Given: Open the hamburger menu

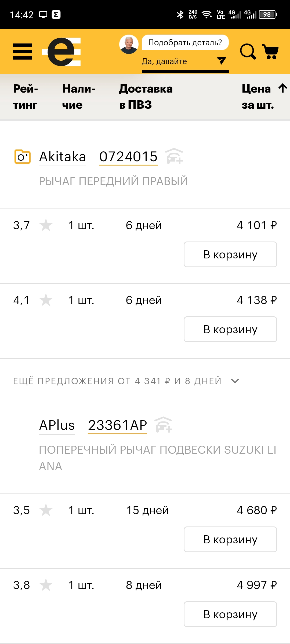Looking at the screenshot, I should pos(23,52).
